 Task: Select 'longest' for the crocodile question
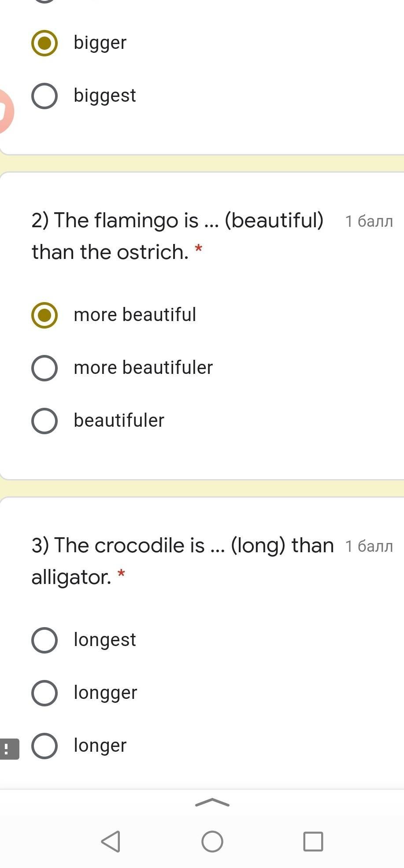point(44,640)
